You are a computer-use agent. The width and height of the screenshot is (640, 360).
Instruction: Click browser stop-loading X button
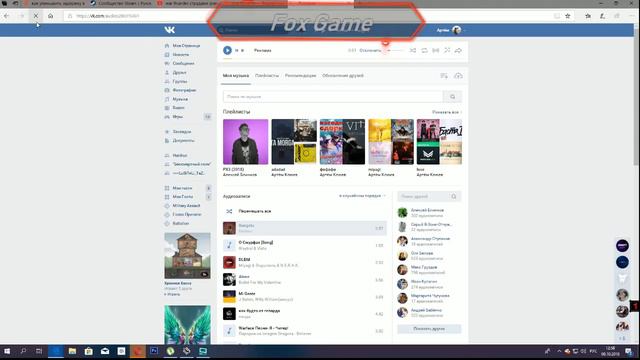coord(36,16)
